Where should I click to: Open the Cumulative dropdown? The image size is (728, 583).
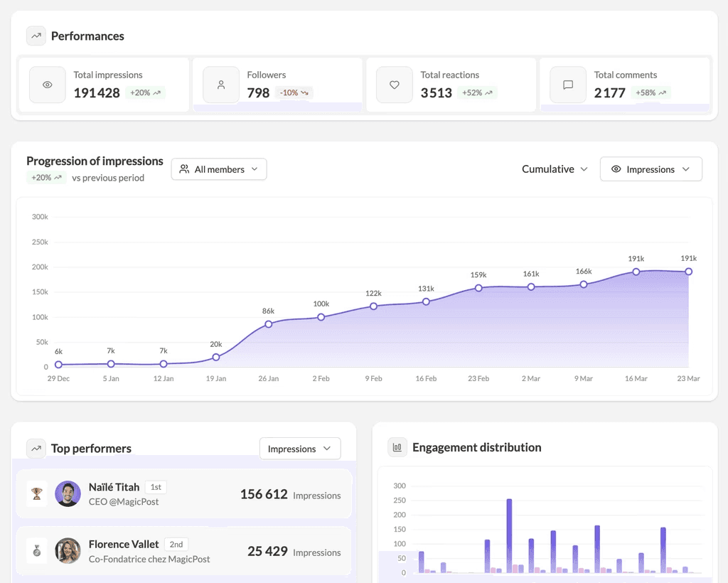point(555,169)
